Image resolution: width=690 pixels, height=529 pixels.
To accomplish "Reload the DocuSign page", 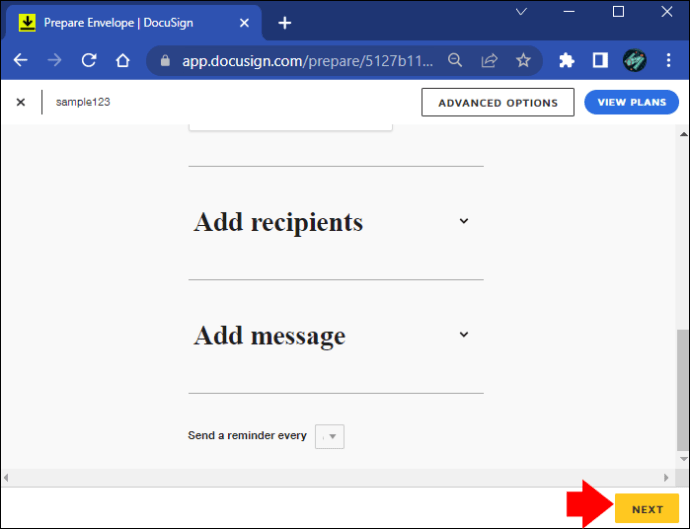I will coord(89,60).
